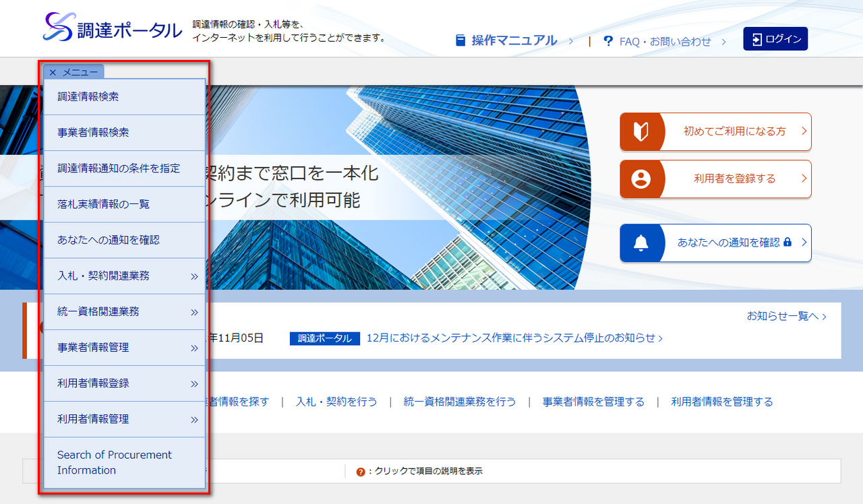Expand the 入札・契約関連業務 submenu
Screen dimensions: 863x504
[x=194, y=276]
